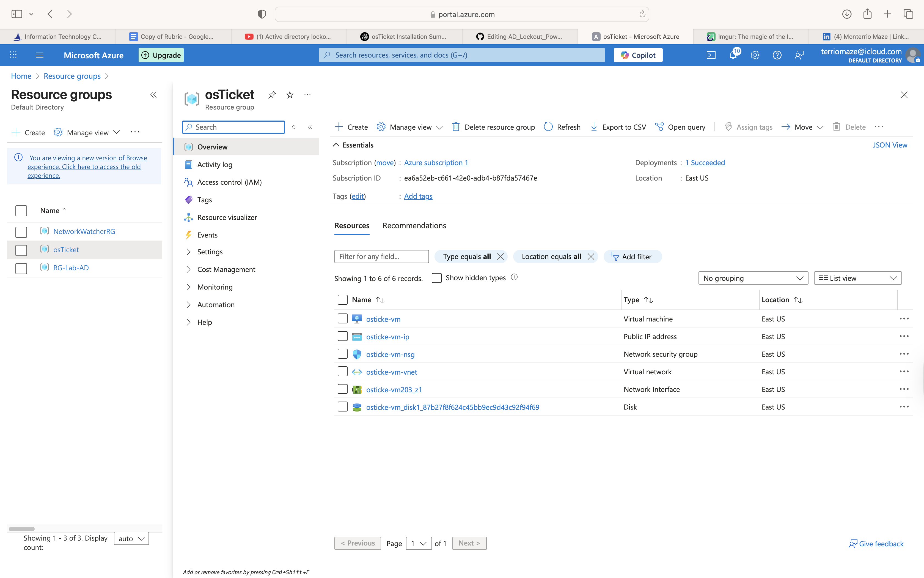Screen dimensions: 924x578
Task: Click the Upgrade button
Action: click(161, 55)
